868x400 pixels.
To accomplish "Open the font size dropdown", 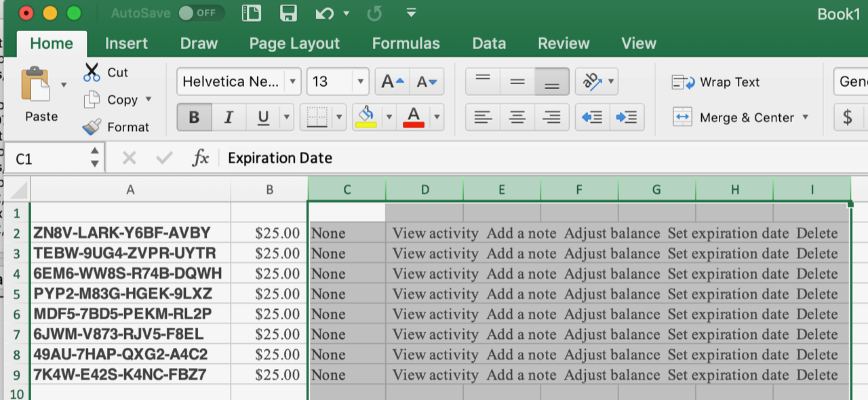I will 360,82.
